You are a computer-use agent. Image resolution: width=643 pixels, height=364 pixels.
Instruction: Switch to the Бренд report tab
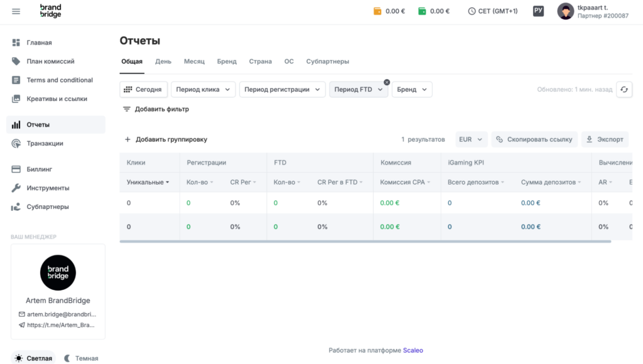click(x=227, y=62)
